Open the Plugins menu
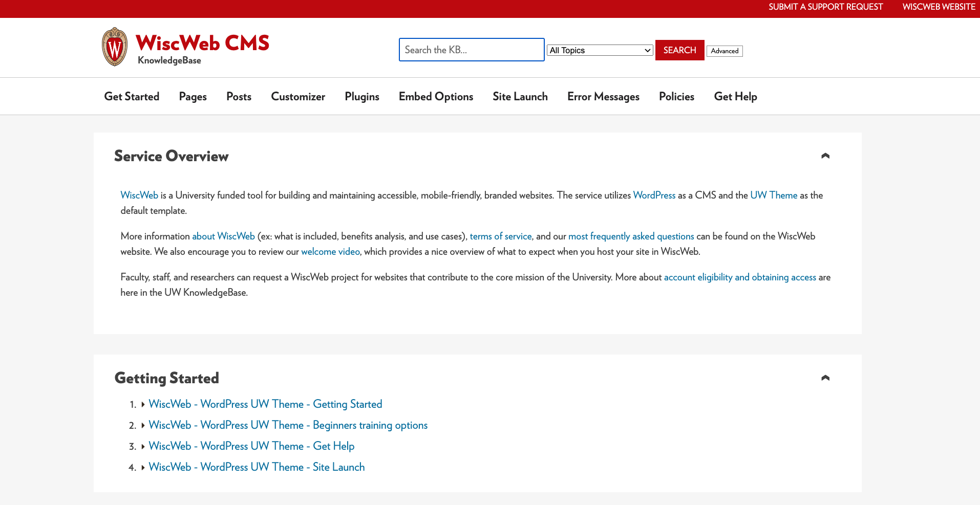 362,96
